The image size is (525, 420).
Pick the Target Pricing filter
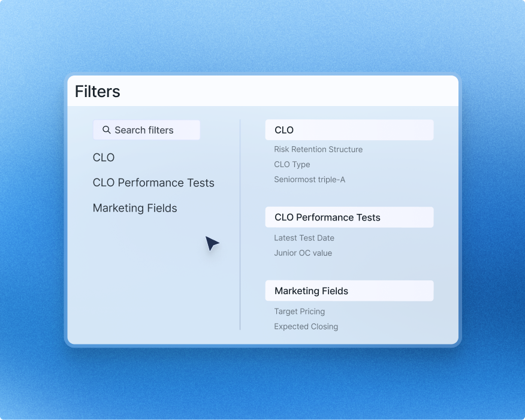[300, 312]
